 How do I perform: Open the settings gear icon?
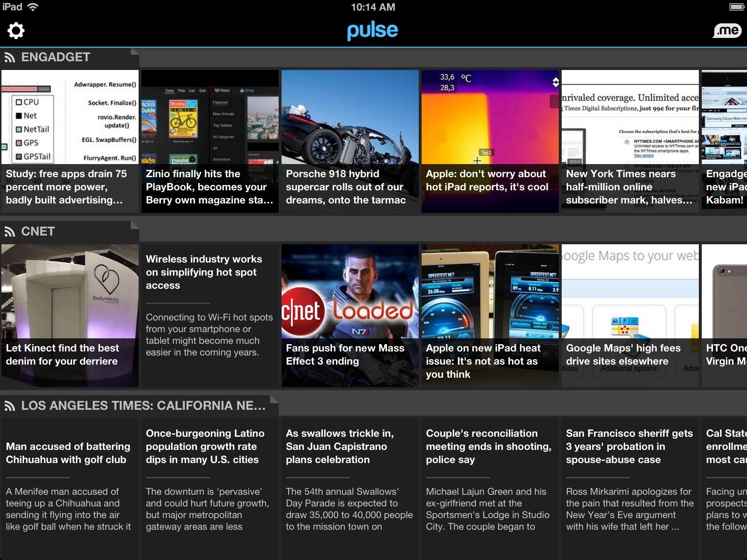tap(16, 31)
